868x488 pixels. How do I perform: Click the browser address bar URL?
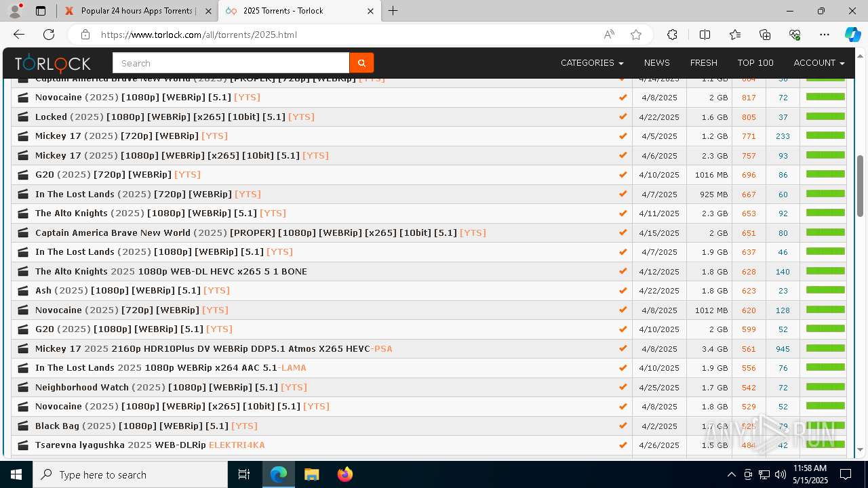[199, 35]
